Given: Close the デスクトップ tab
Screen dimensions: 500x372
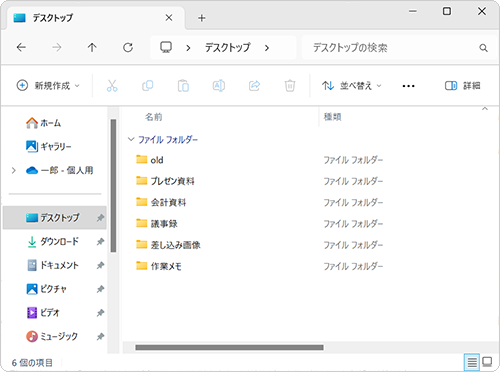Looking at the screenshot, I should click(169, 18).
